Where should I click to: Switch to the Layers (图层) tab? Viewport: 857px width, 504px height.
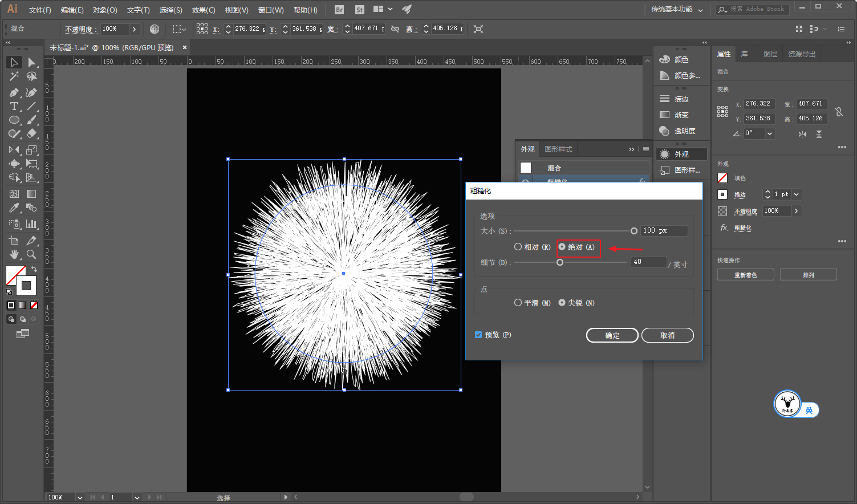click(x=770, y=54)
